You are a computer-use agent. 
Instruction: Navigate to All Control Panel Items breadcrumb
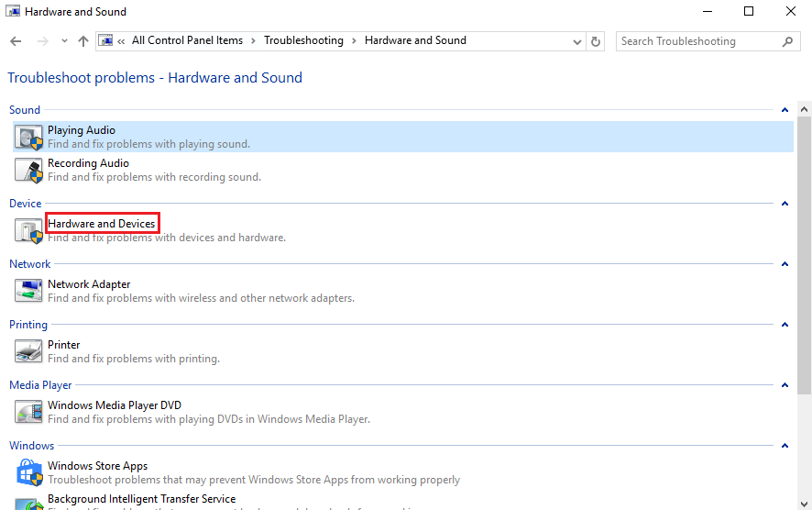(187, 40)
